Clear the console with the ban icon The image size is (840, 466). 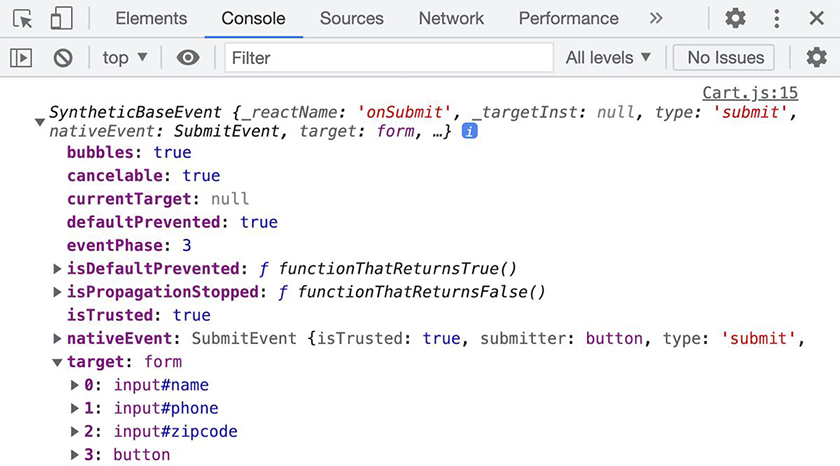click(63, 58)
